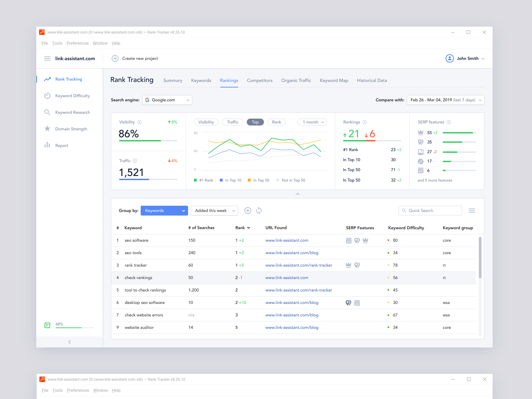
Task: Click the Create new project label
Action: pos(140,58)
